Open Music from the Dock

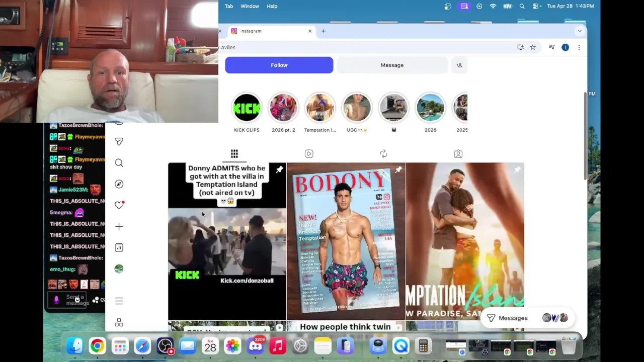coord(278,346)
